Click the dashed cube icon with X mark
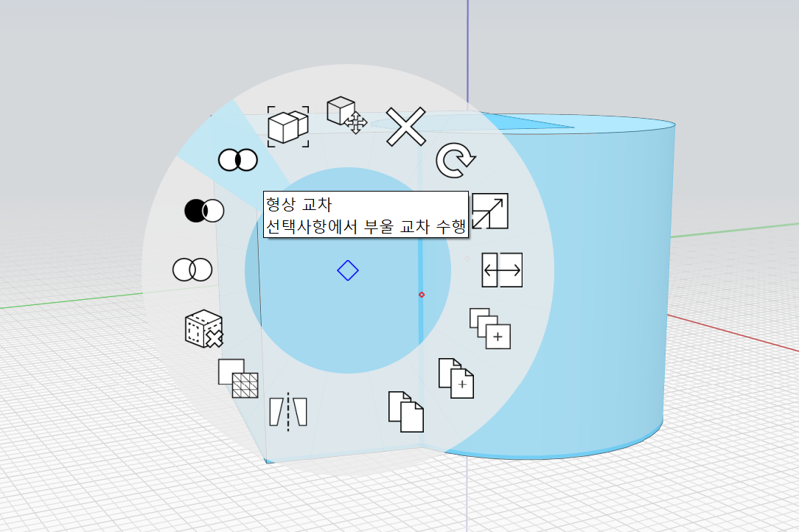Image resolution: width=799 pixels, height=532 pixels. coord(203,329)
